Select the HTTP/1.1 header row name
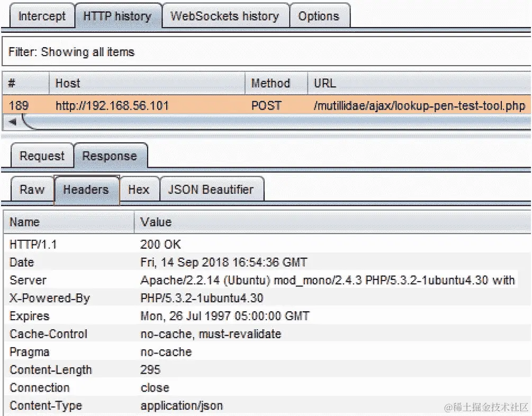The width and height of the screenshot is (532, 416). [x=33, y=245]
